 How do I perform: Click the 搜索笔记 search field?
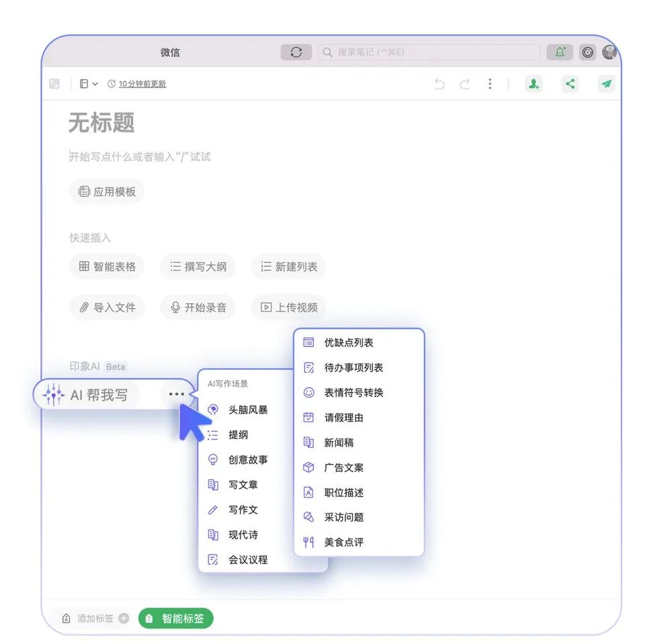coord(429,52)
